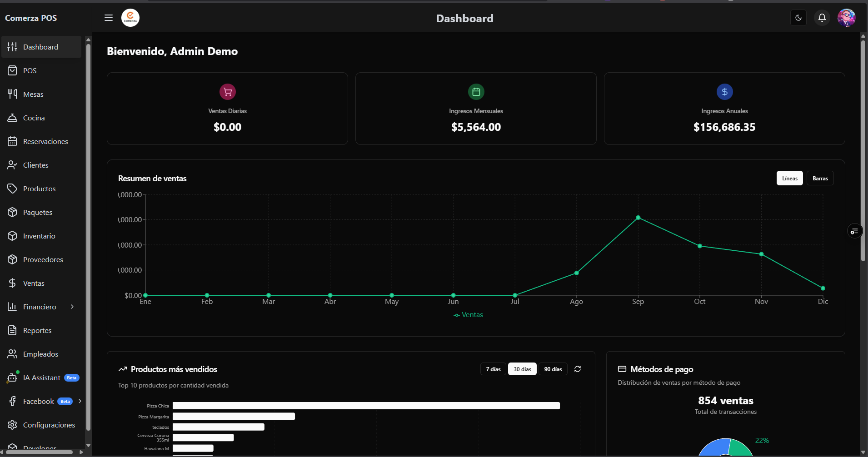Open the hamburger sidebar menu
Image resolution: width=868 pixels, height=457 pixels.
pos(109,18)
